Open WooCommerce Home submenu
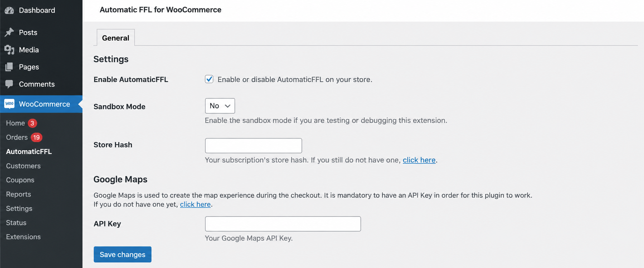This screenshot has height=268, width=644. [16, 123]
